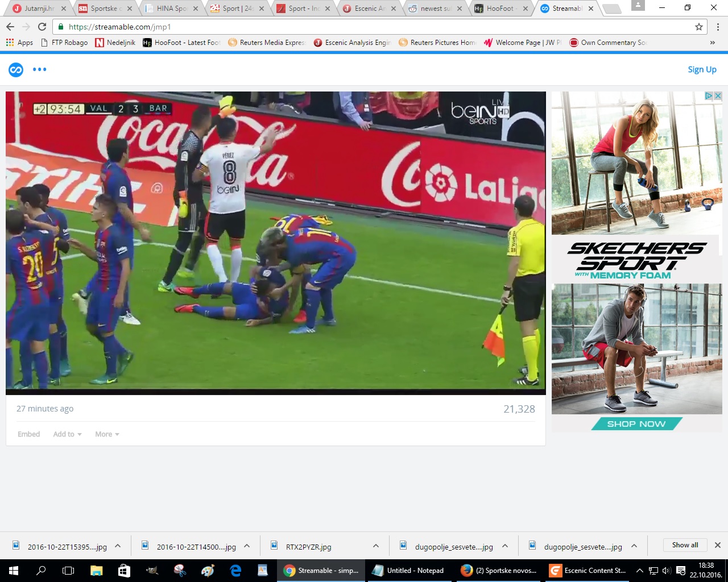Expand the More dropdown
Viewport: 728px width, 582px height.
click(106, 434)
